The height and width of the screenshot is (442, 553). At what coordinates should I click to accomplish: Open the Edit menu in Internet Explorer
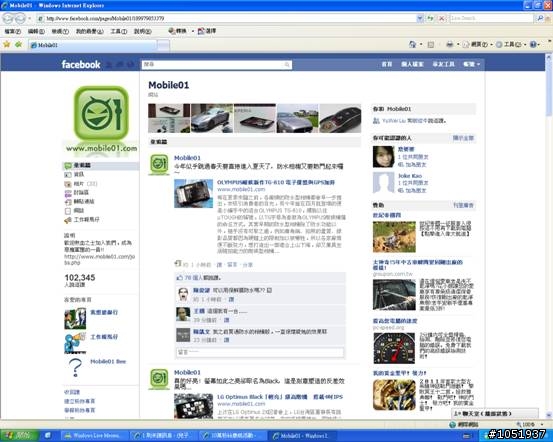[x=36, y=31]
